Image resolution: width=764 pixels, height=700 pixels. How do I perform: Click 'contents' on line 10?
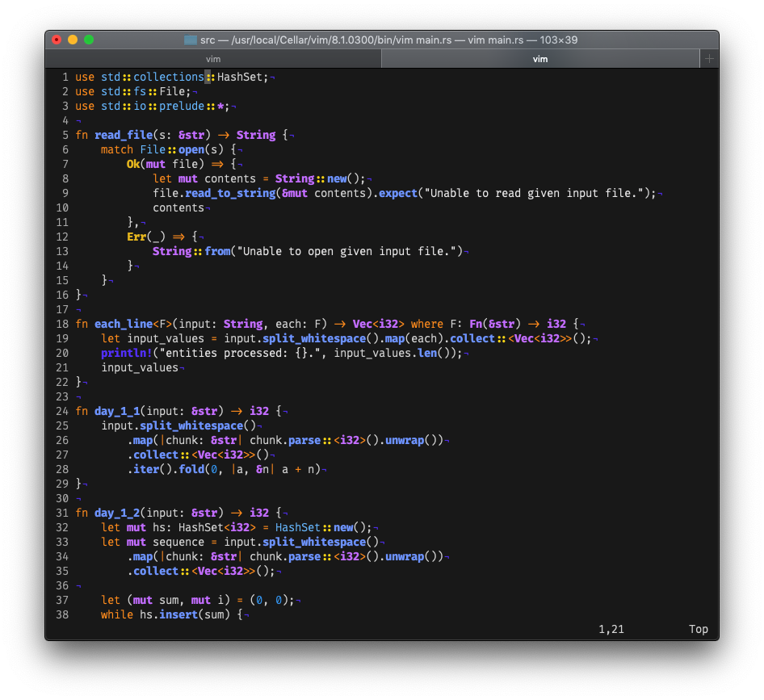[x=178, y=208]
